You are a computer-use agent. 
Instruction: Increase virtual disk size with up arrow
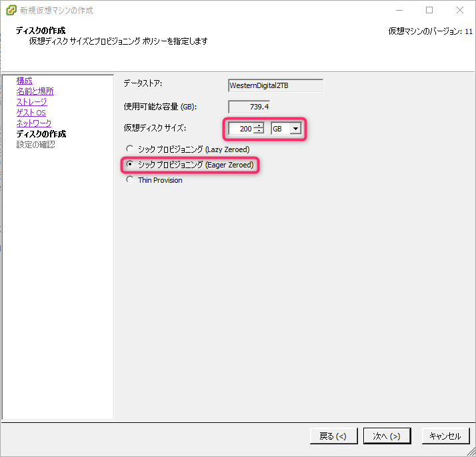[259, 125]
